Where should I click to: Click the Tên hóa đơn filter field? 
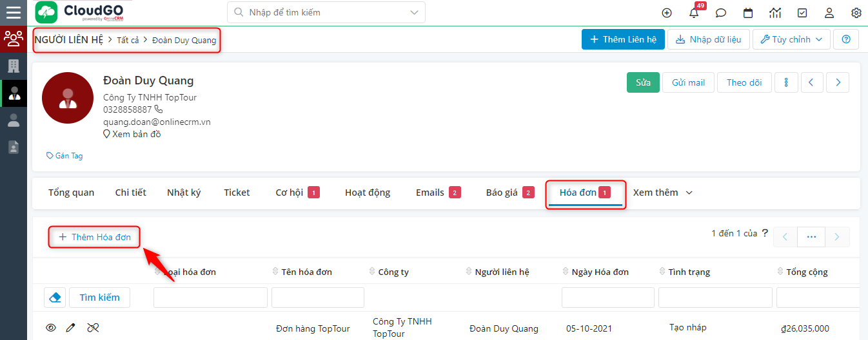(x=317, y=297)
